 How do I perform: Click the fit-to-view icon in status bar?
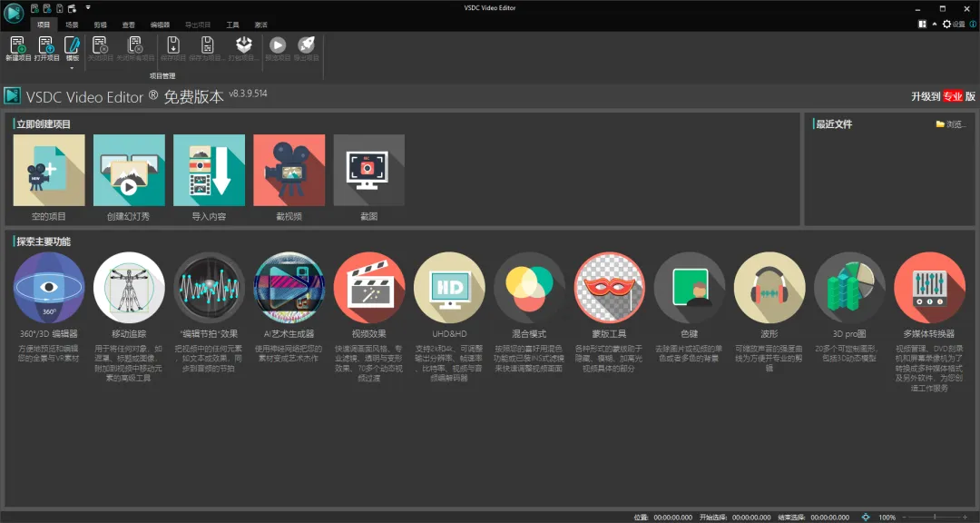coord(866,518)
